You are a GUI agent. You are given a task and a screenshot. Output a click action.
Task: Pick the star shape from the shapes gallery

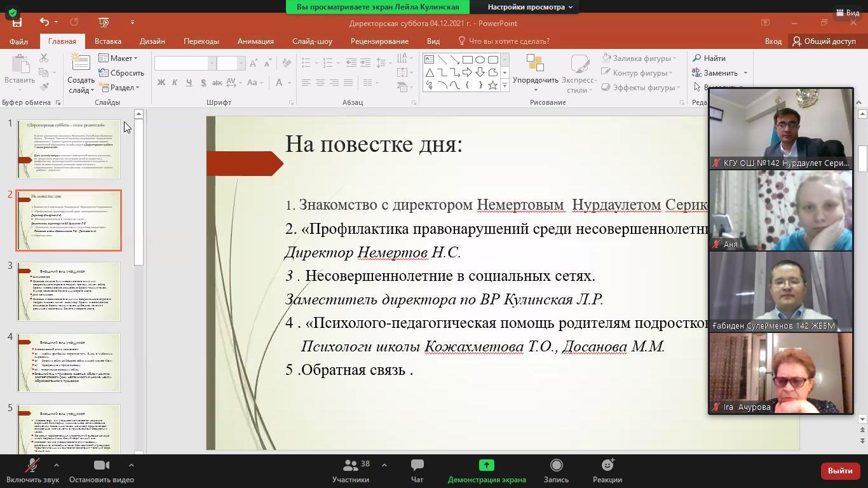click(492, 86)
